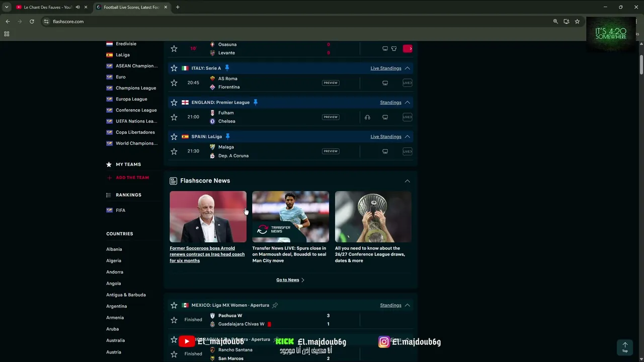Click the TV icon for Osasuna vs Levante
644x362 pixels.
click(x=385, y=49)
